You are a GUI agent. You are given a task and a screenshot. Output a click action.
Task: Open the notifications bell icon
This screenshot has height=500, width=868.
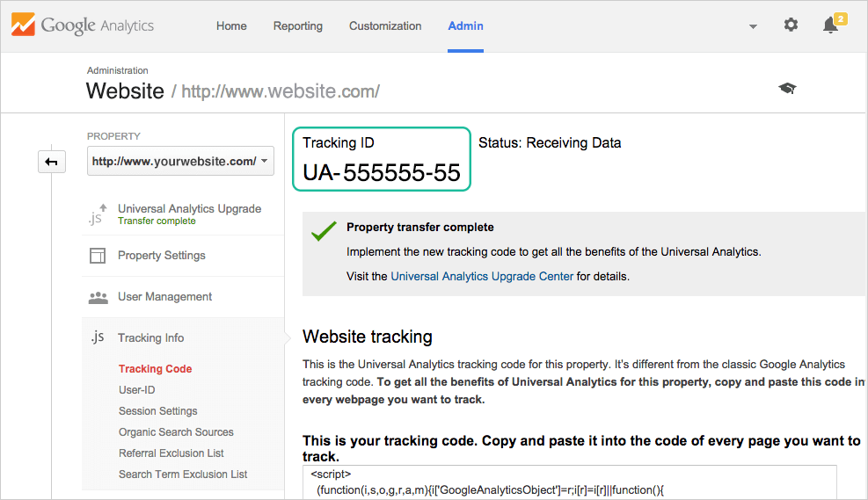(x=831, y=25)
